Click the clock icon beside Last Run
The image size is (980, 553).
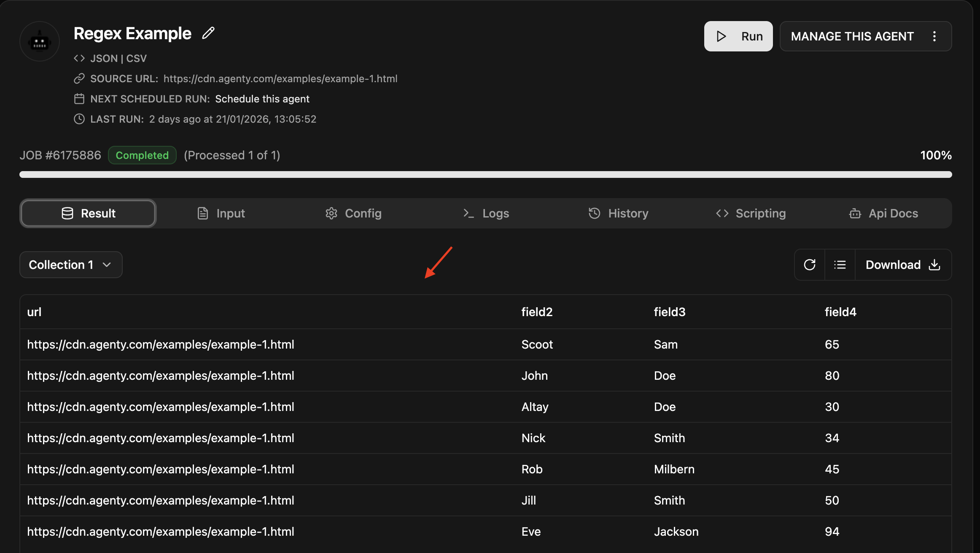pyautogui.click(x=79, y=119)
